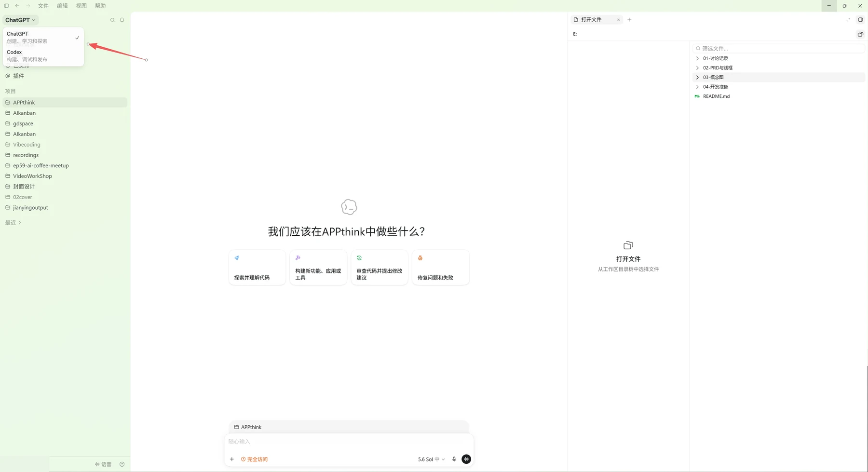Open the 文件 menu
Viewport: 868px width, 472px height.
43,6
